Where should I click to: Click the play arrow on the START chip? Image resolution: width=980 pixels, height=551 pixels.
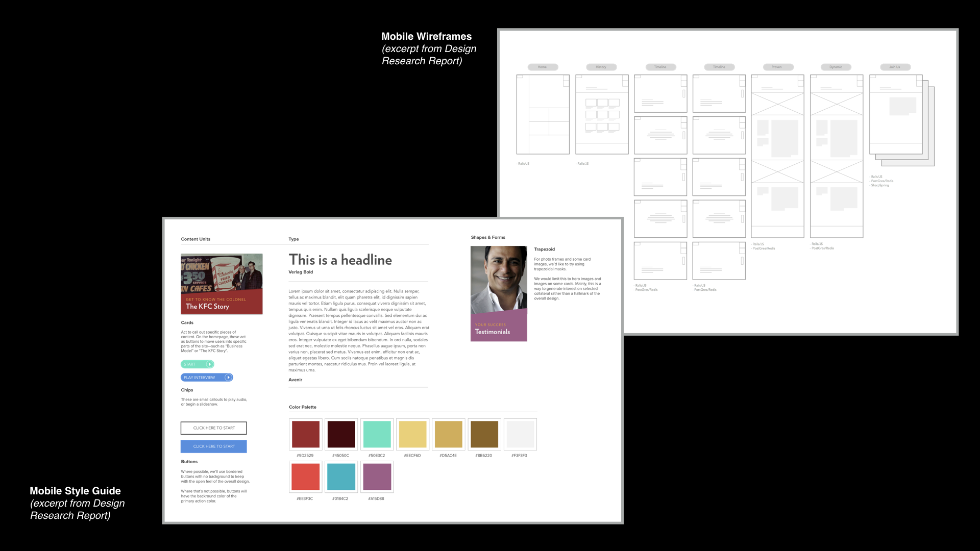[210, 364]
